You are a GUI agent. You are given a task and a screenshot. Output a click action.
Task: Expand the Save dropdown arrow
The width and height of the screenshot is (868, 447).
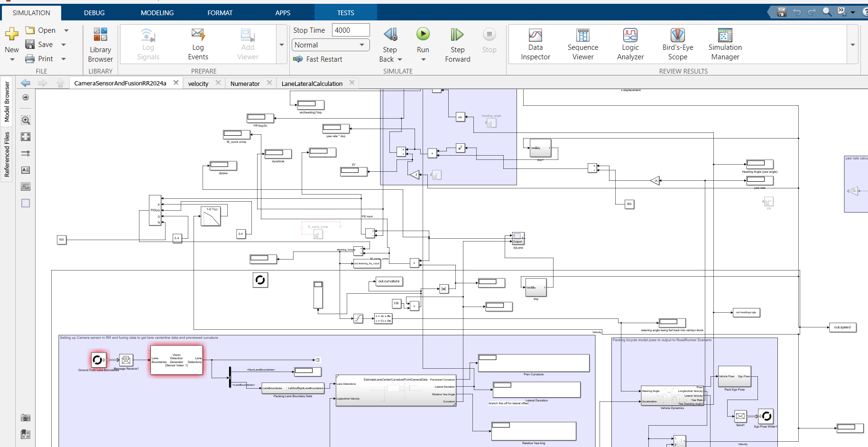click(64, 45)
